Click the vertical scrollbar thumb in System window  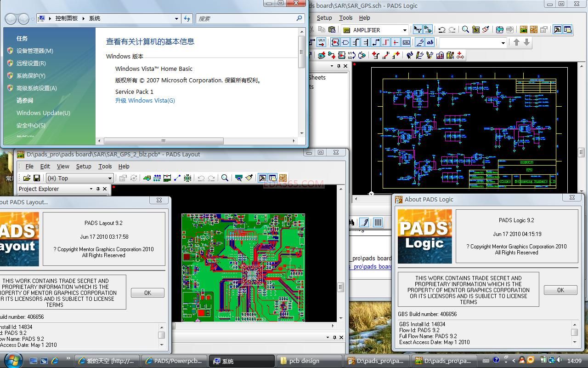point(302,52)
